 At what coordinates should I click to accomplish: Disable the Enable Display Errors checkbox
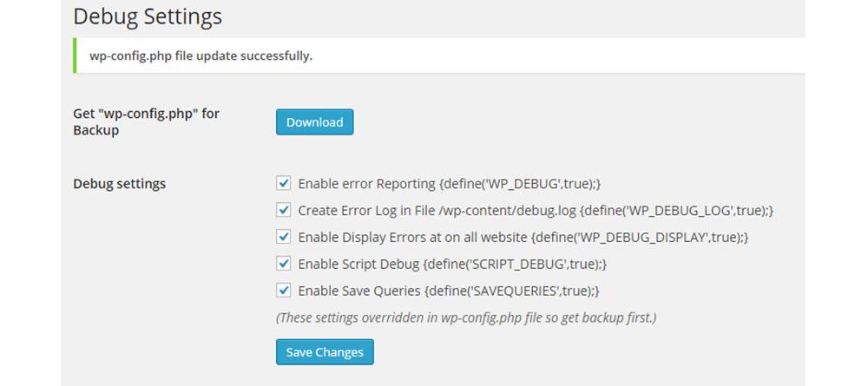[x=284, y=237]
